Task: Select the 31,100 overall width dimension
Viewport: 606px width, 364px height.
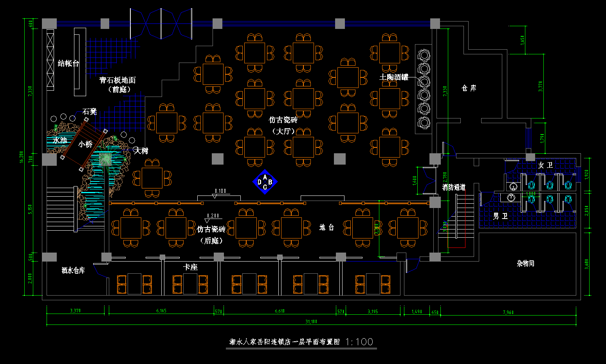Action: pyautogui.click(x=311, y=322)
